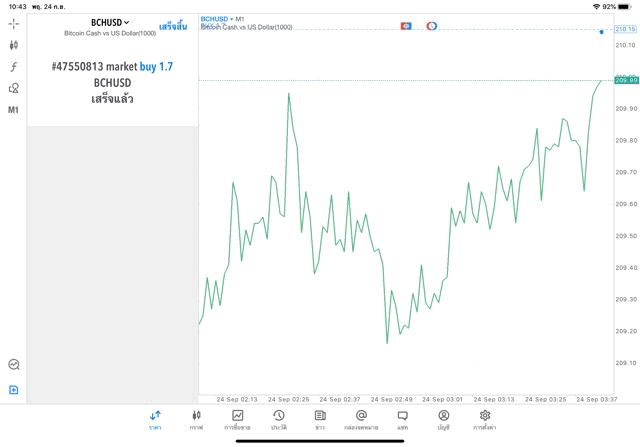
Task: Switch to the ราคา (Quotes) tab
Action: tap(155, 419)
